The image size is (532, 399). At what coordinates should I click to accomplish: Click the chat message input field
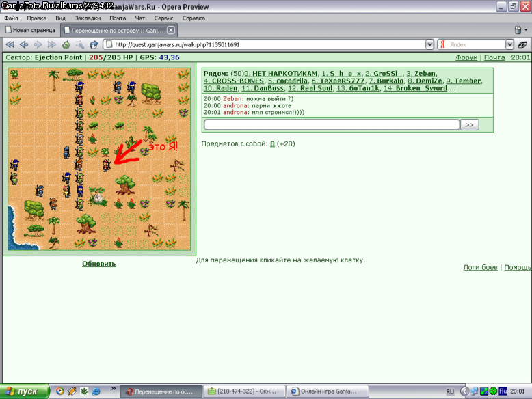click(x=332, y=125)
